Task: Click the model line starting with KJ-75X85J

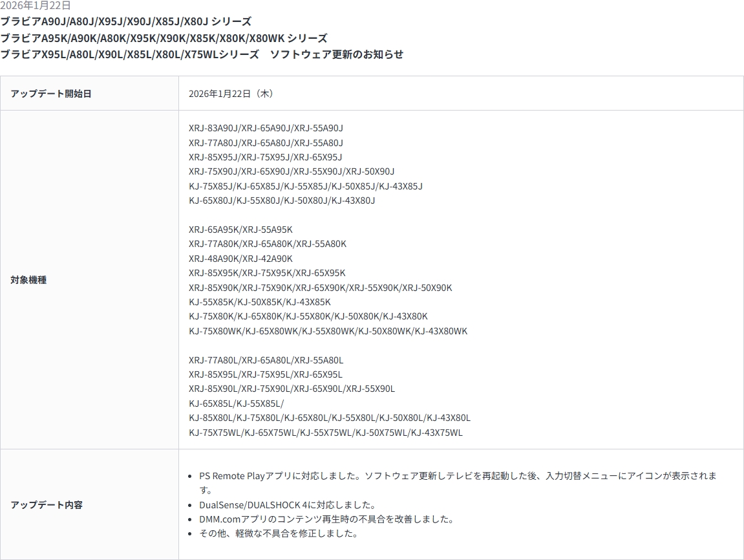Action: click(x=305, y=186)
